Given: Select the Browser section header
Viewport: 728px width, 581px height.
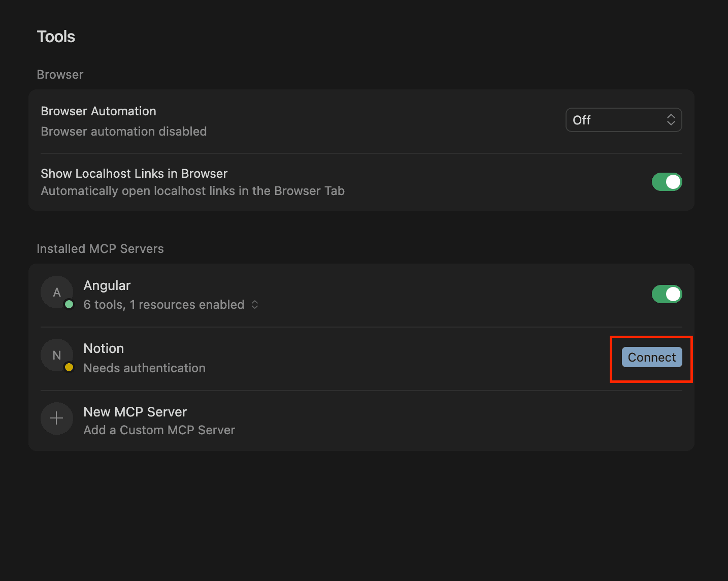Looking at the screenshot, I should (x=59, y=74).
